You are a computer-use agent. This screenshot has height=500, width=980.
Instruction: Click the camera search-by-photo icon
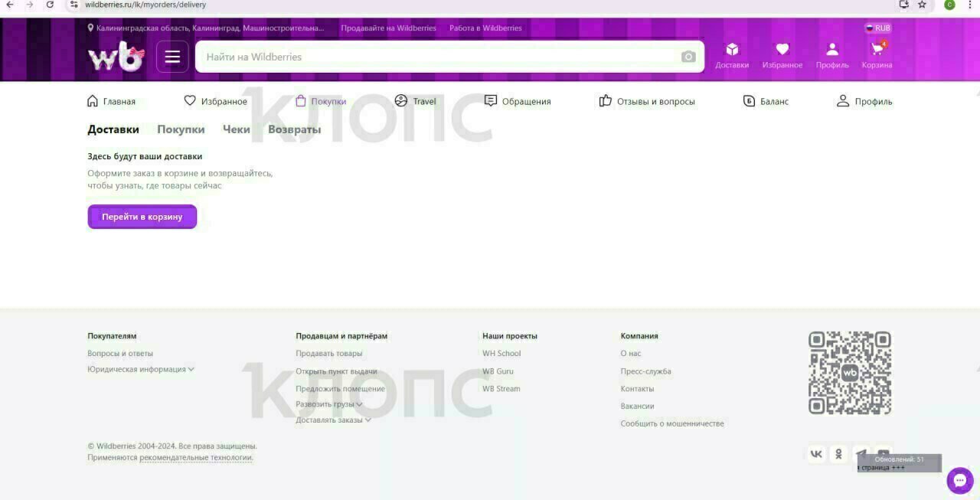[688, 57]
